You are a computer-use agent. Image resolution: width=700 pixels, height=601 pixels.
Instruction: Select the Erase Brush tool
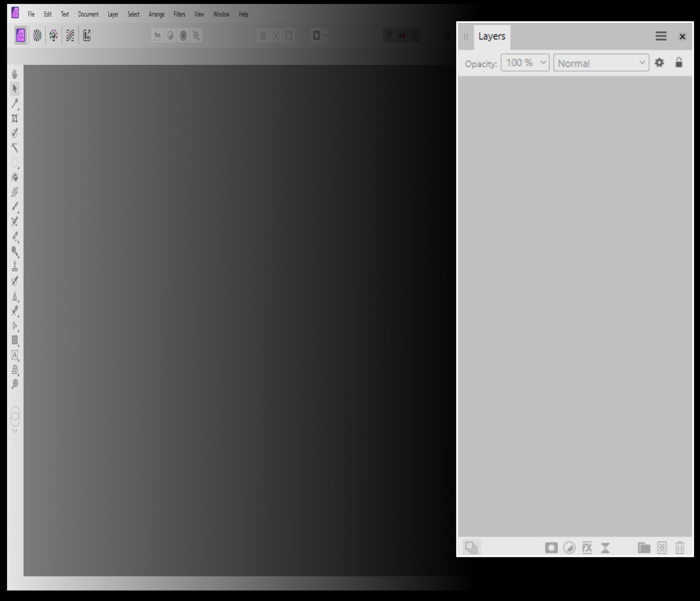(15, 237)
